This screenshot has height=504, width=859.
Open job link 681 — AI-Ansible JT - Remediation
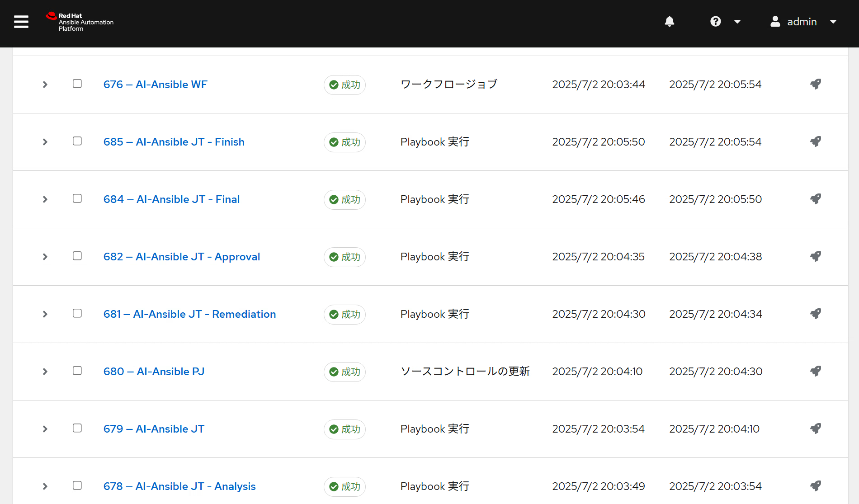pos(189,314)
